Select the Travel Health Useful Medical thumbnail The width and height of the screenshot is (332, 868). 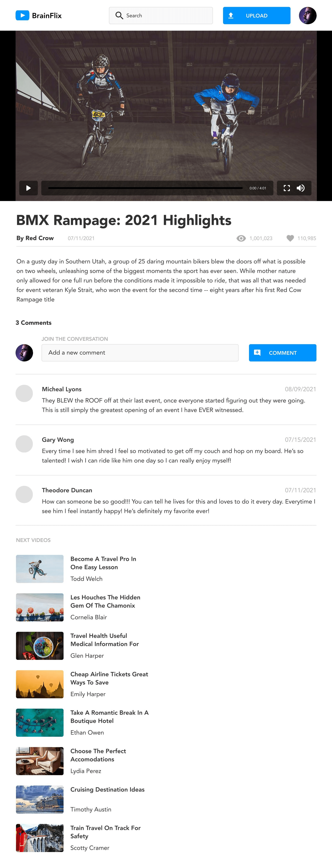click(40, 646)
